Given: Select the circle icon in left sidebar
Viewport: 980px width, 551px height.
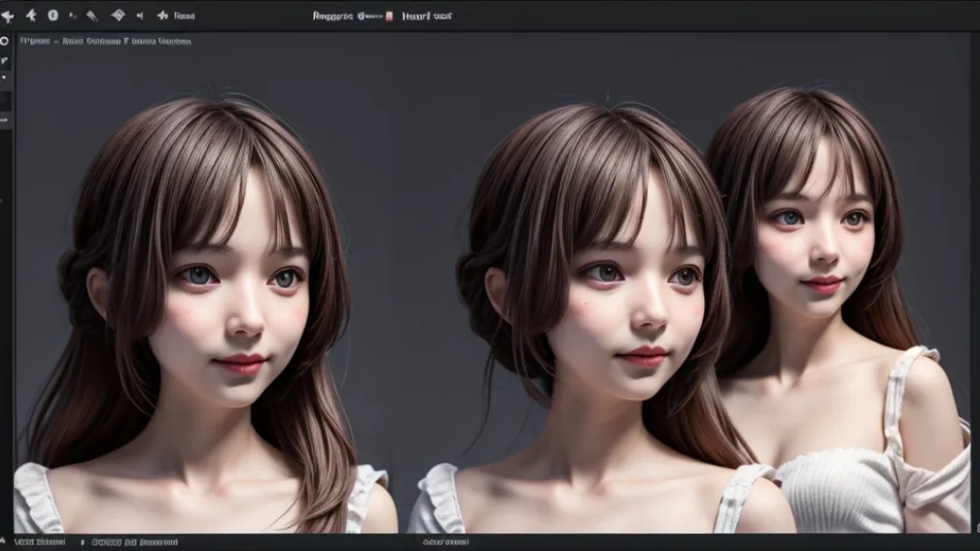Looking at the screenshot, I should point(5,42).
